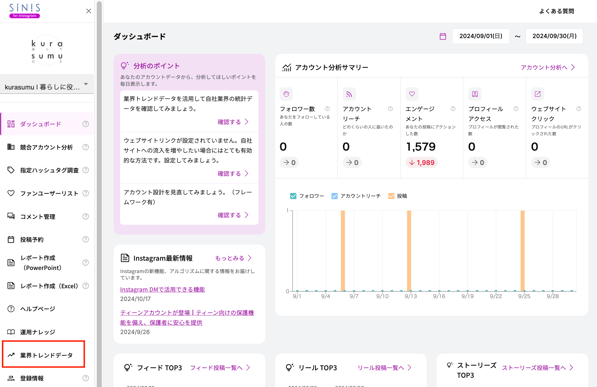The width and height of the screenshot is (597, 387).
Task: Click 確認する for アカウント設計 tip
Action: pos(233,215)
